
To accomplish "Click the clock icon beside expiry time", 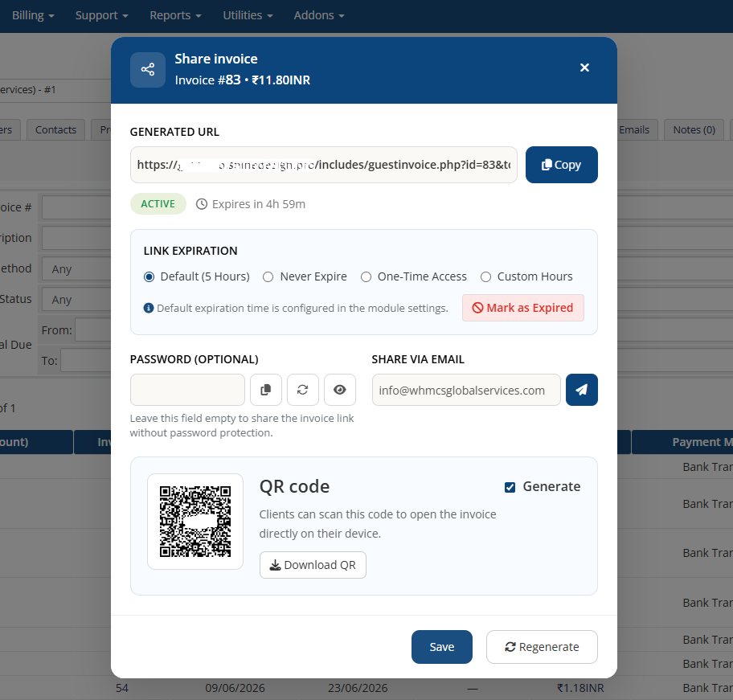I will [202, 204].
